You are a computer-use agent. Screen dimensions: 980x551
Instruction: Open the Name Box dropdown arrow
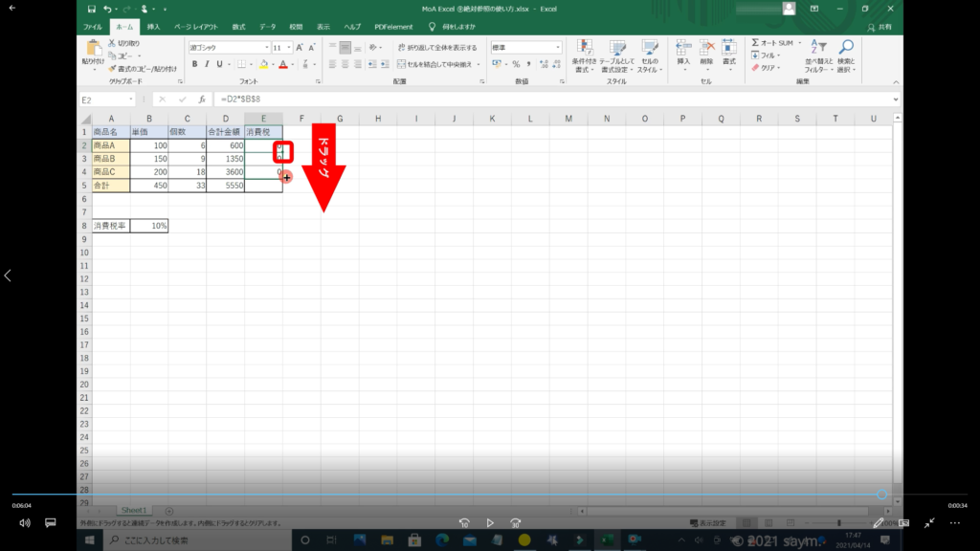(131, 99)
